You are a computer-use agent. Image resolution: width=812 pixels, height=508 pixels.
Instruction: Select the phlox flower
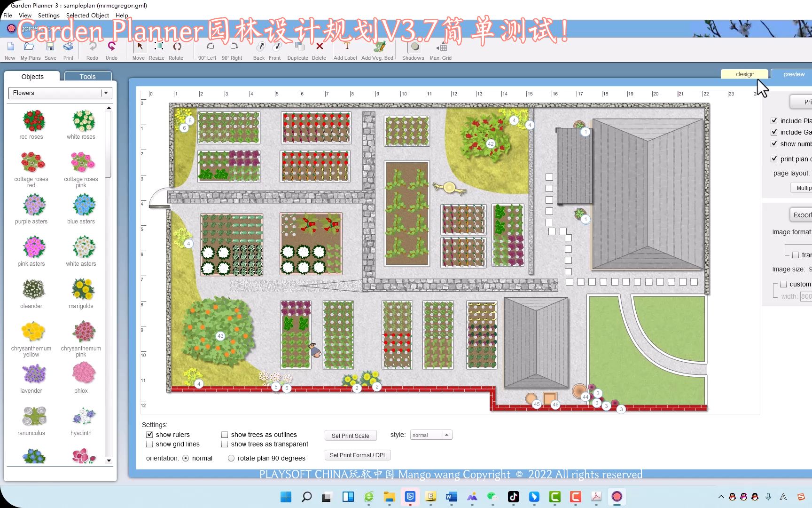pos(84,373)
